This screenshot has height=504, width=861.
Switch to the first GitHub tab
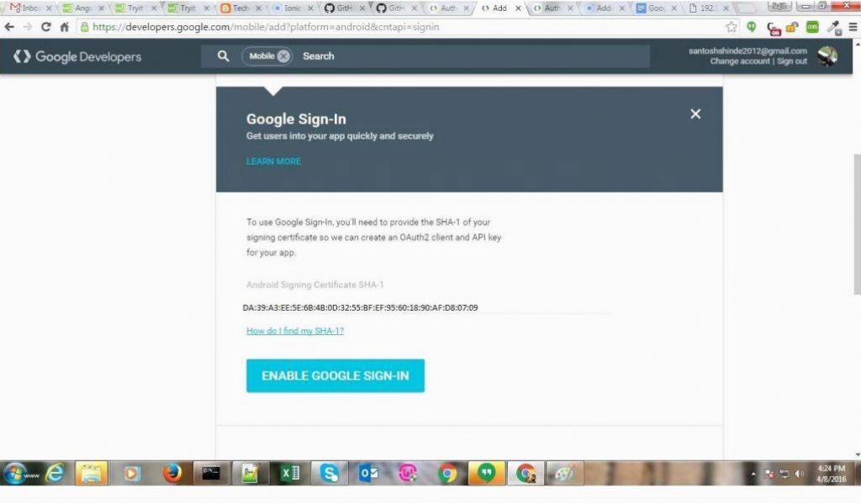(x=345, y=8)
